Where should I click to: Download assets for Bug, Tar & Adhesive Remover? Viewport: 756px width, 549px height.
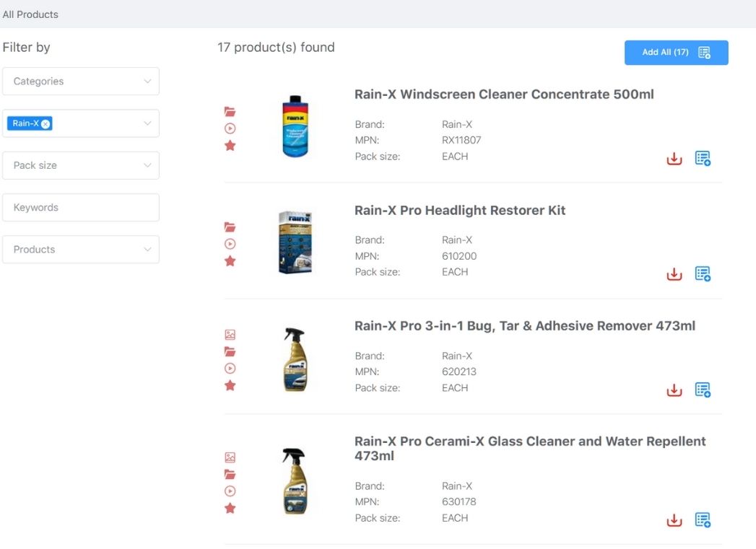(x=674, y=390)
